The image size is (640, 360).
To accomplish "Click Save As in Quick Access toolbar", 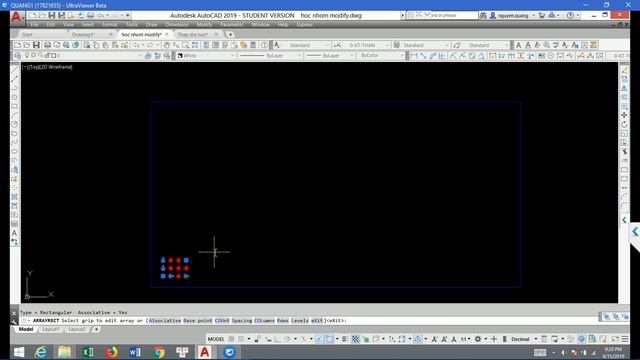I will click(x=61, y=16).
